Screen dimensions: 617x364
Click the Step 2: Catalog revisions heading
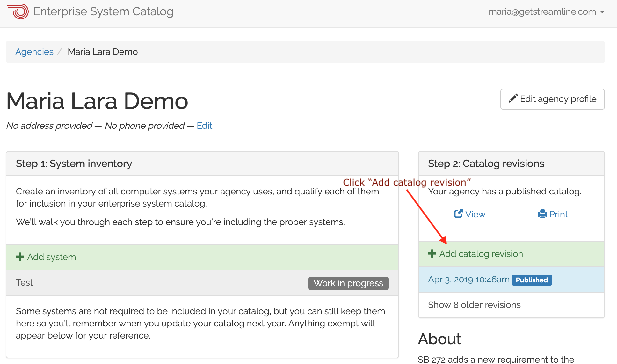486,164
